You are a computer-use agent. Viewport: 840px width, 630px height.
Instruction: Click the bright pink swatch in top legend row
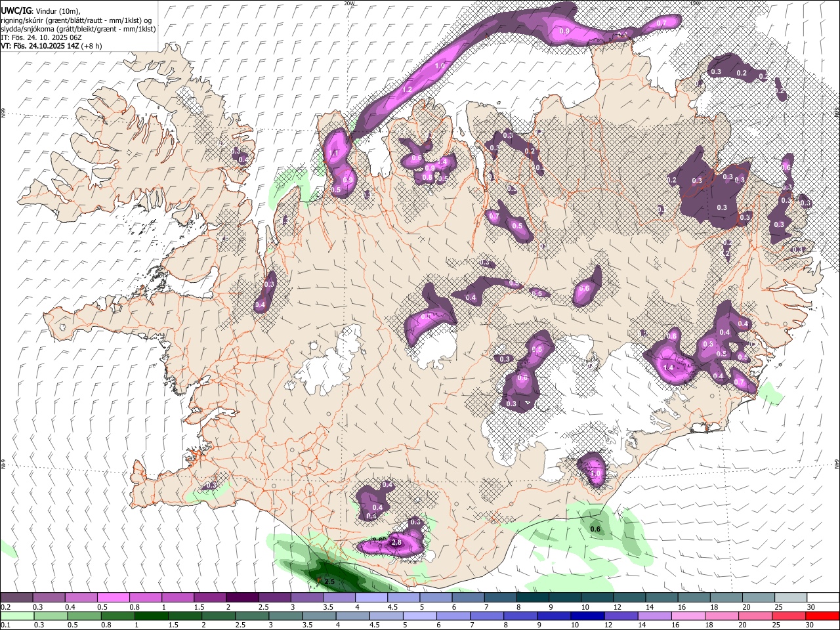pos(113,598)
